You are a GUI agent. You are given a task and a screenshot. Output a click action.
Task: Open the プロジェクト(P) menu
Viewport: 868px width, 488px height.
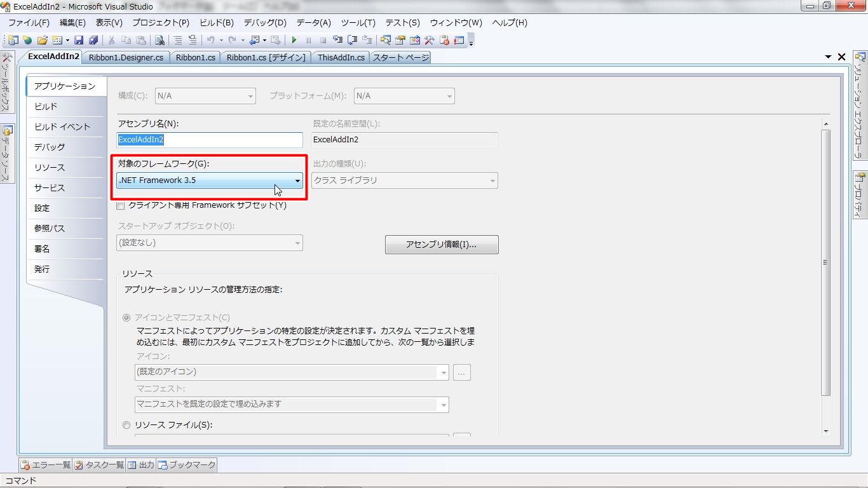click(x=161, y=23)
